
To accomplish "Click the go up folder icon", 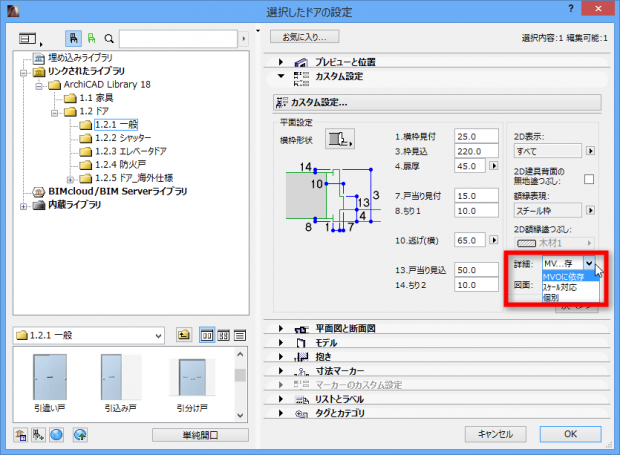I will [x=184, y=335].
